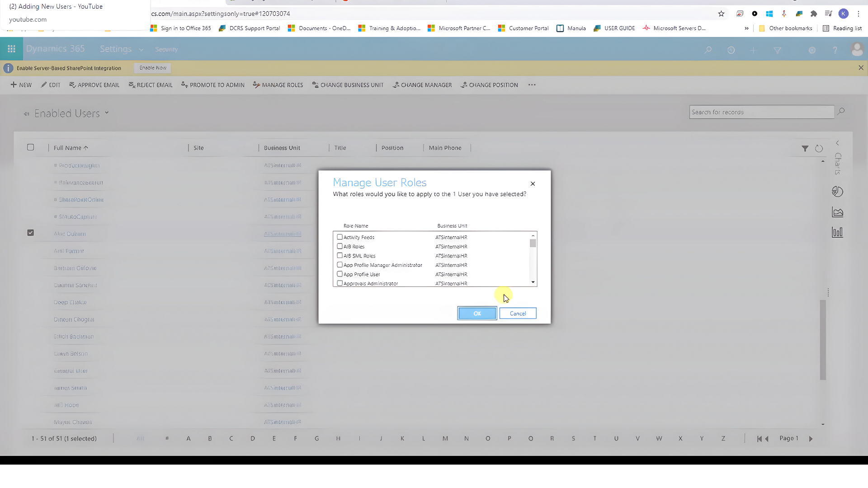Click the users grid vertical scrollbar
The height and width of the screenshot is (488, 868).
(823, 340)
